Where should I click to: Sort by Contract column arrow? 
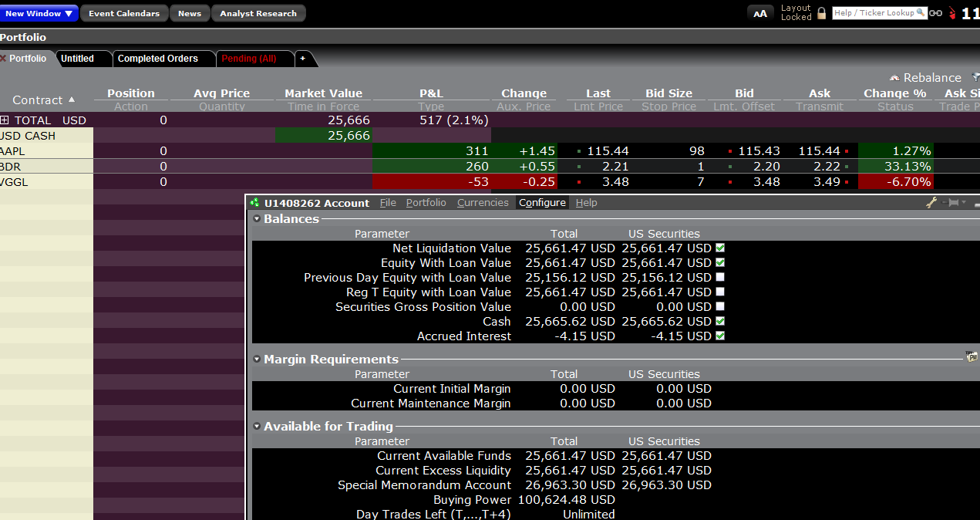(72, 100)
